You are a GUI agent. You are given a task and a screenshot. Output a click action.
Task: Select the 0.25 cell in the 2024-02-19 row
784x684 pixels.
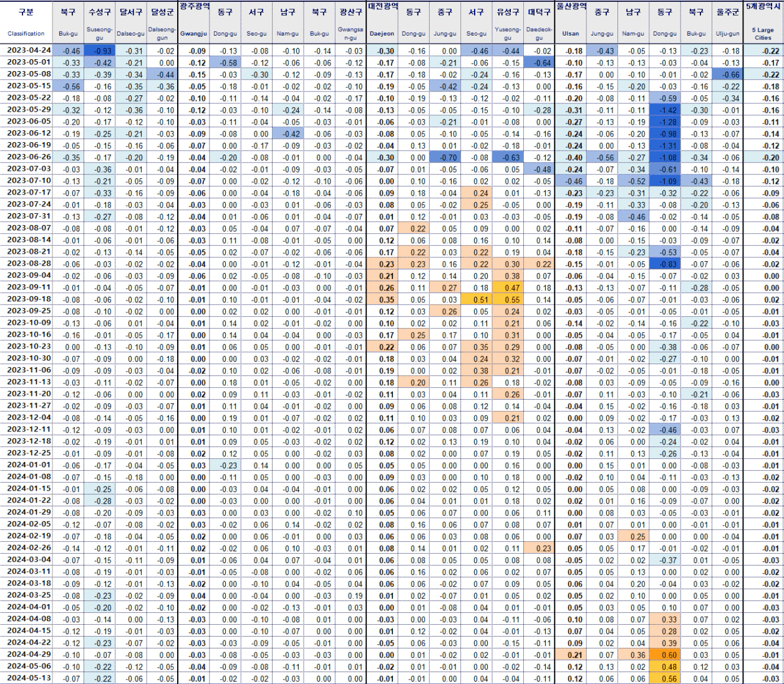[633, 536]
